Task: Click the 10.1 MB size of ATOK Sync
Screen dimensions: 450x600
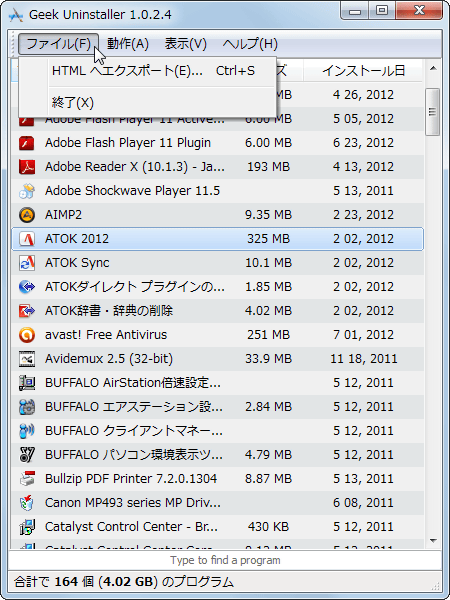Action: click(269, 263)
